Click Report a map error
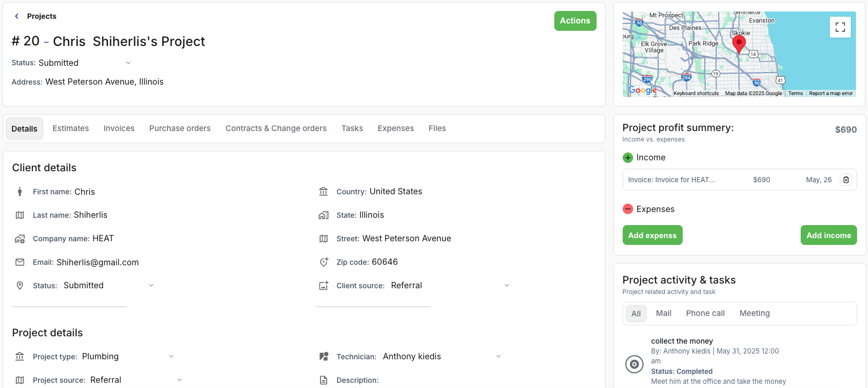Viewport: 868px width, 388px height. coord(831,93)
